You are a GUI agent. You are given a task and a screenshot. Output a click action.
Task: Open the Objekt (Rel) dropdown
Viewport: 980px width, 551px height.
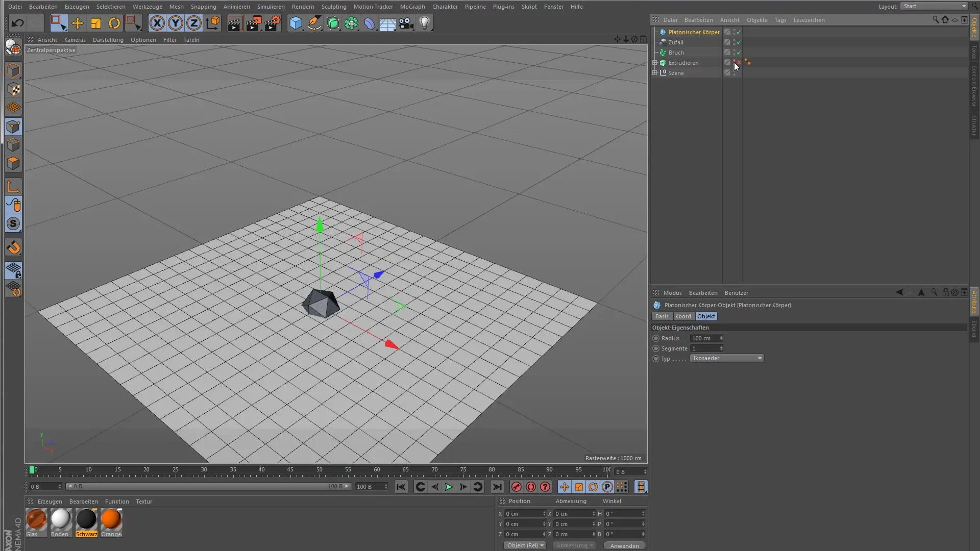tap(525, 545)
